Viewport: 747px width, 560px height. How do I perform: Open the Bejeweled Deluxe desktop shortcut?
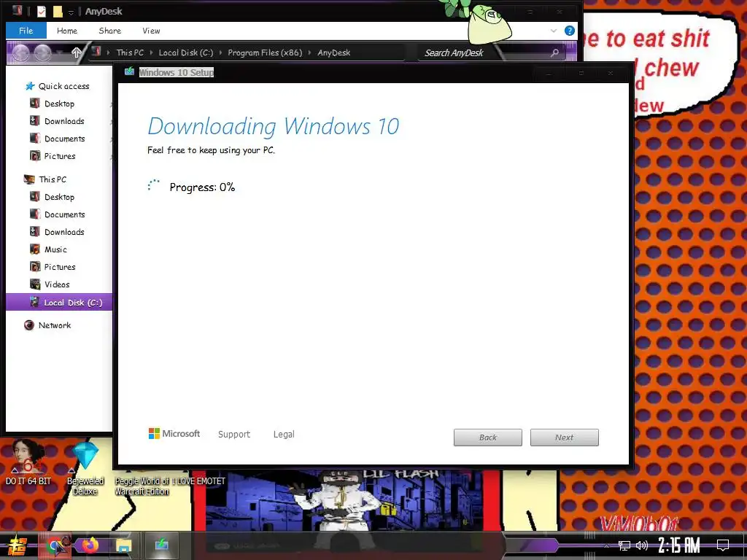[85, 469]
